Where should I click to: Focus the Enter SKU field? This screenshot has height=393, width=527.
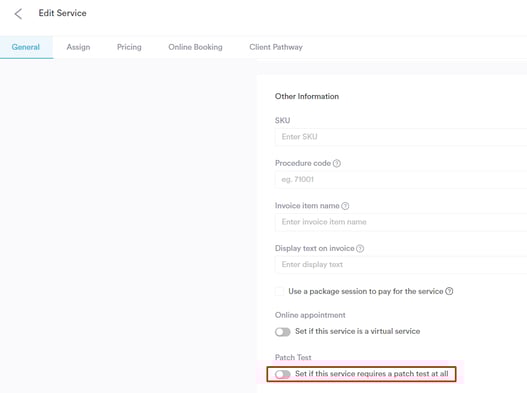401,137
